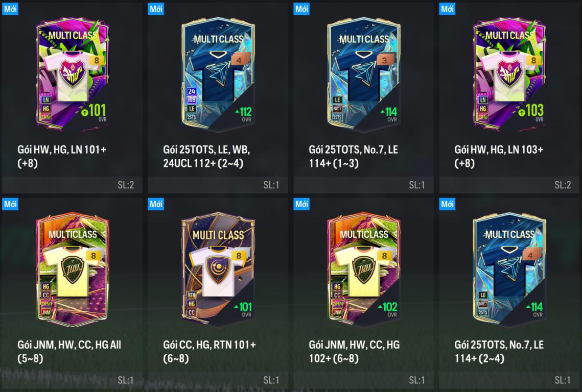Open the Gói 25TOTS, No.7, LE 114+ (1~3) title
Image resolution: width=582 pixels, height=392 pixels.
pyautogui.click(x=354, y=156)
